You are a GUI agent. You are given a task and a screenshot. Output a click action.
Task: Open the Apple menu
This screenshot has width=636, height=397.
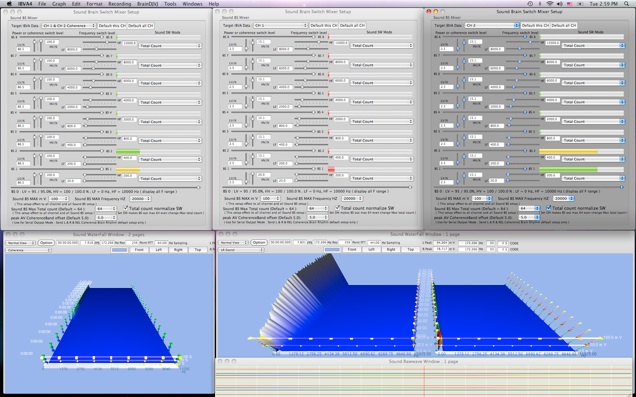pyautogui.click(x=9, y=4)
